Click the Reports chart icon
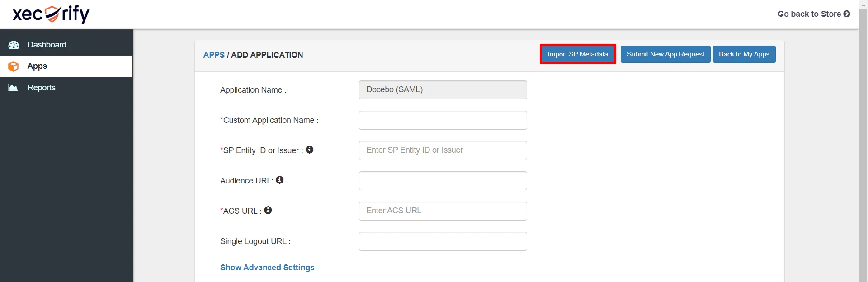Image resolution: width=868 pixels, height=282 pixels. point(13,88)
